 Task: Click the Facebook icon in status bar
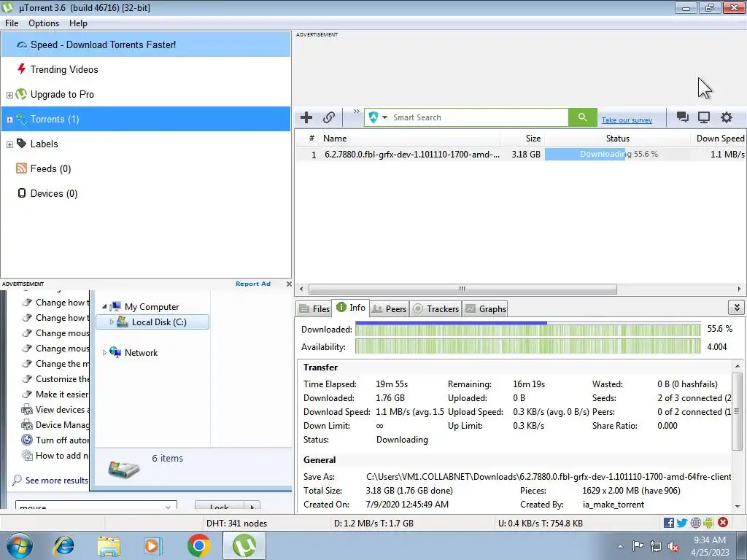[668, 523]
